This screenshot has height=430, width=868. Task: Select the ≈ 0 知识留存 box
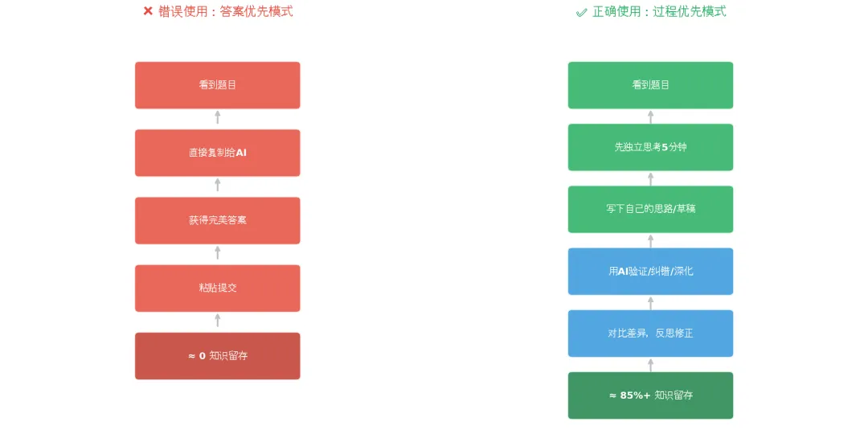(x=218, y=356)
